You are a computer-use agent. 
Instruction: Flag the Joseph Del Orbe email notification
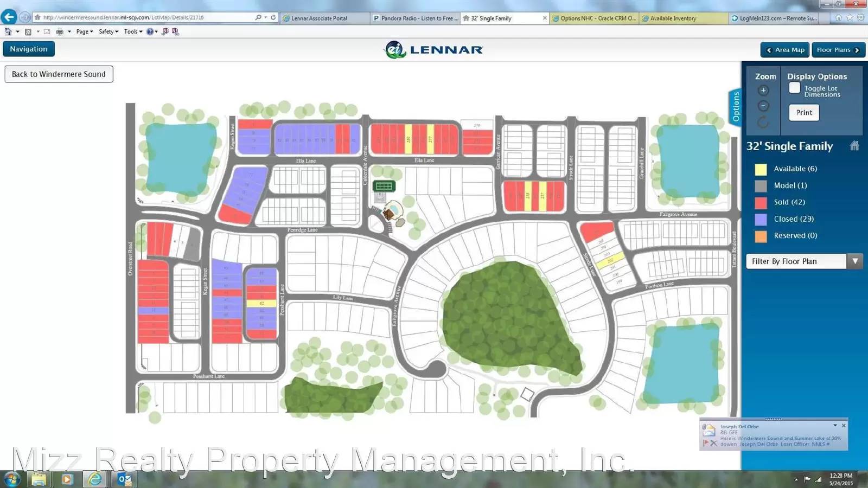pyautogui.click(x=706, y=443)
